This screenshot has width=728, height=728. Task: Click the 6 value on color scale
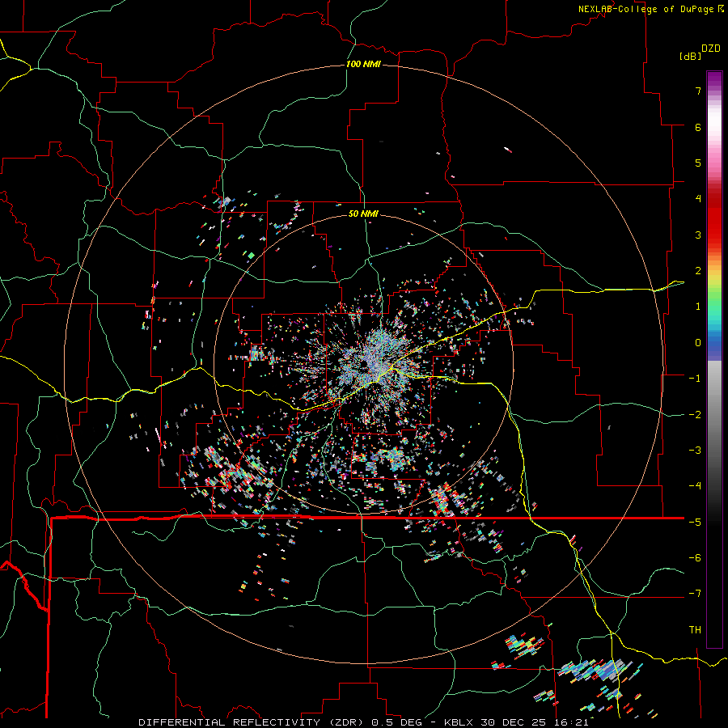pos(698,127)
